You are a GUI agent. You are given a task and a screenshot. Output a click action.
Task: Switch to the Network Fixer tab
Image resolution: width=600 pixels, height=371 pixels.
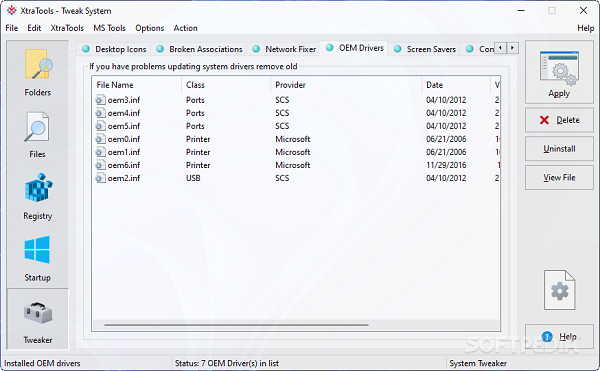285,49
